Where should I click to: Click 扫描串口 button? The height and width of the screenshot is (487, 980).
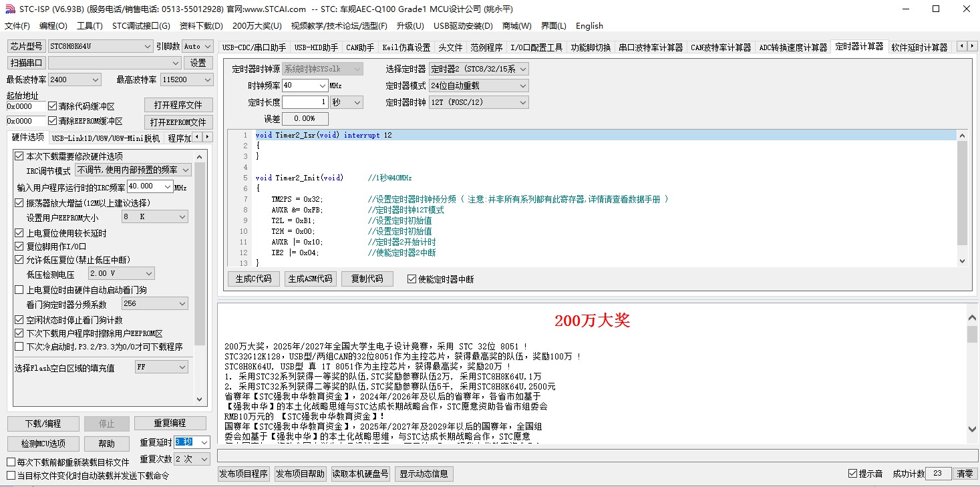(x=26, y=63)
